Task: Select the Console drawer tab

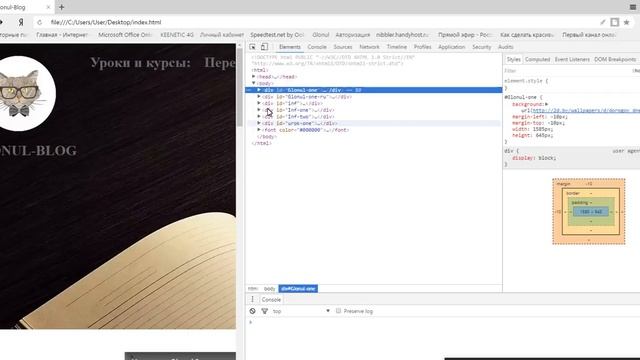Action: pos(271,300)
